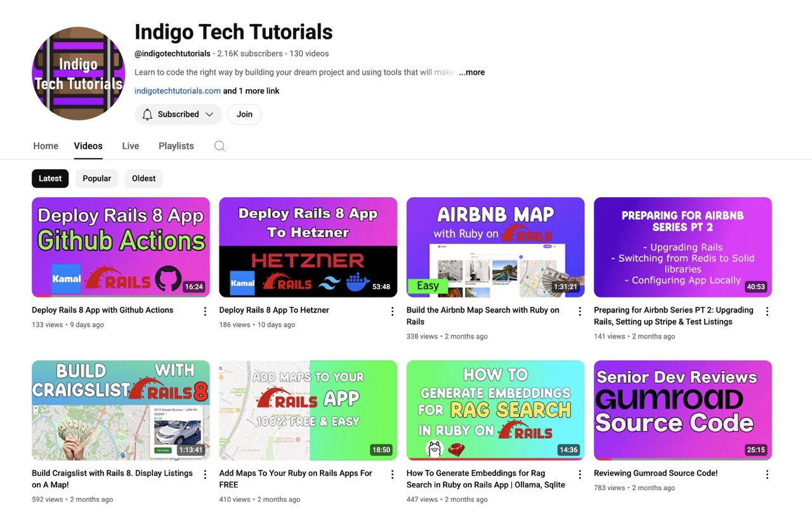The width and height of the screenshot is (812, 513).
Task: Switch to the Home tab
Action: click(46, 146)
